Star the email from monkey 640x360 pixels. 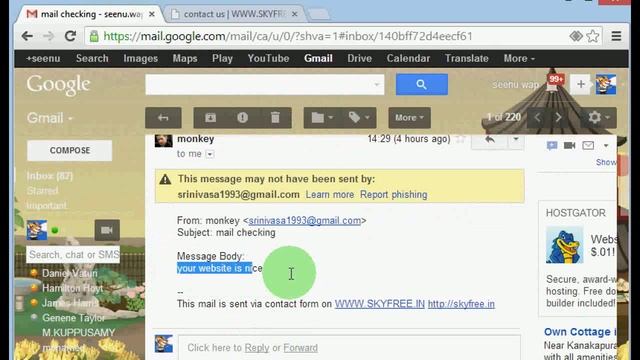460,140
